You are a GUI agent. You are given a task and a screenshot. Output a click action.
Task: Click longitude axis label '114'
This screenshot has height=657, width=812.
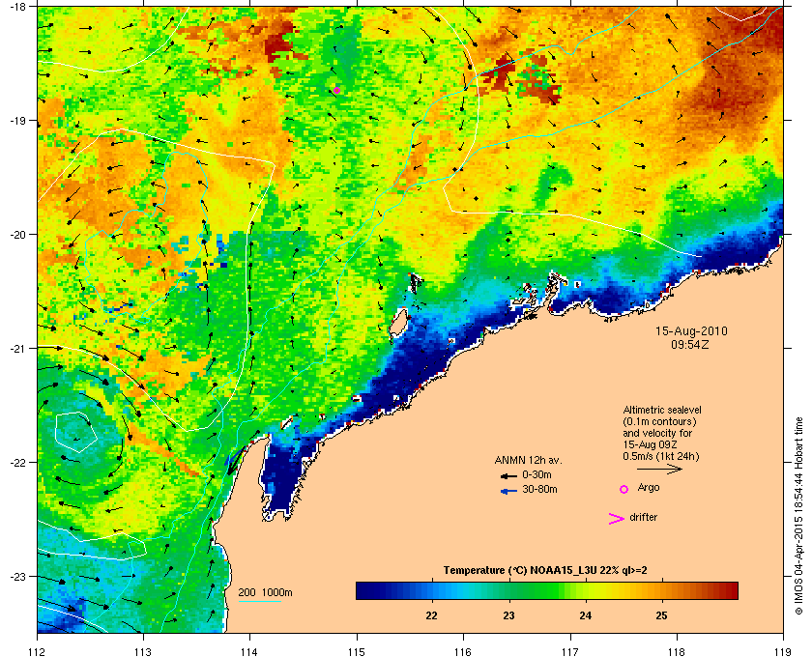click(x=249, y=651)
